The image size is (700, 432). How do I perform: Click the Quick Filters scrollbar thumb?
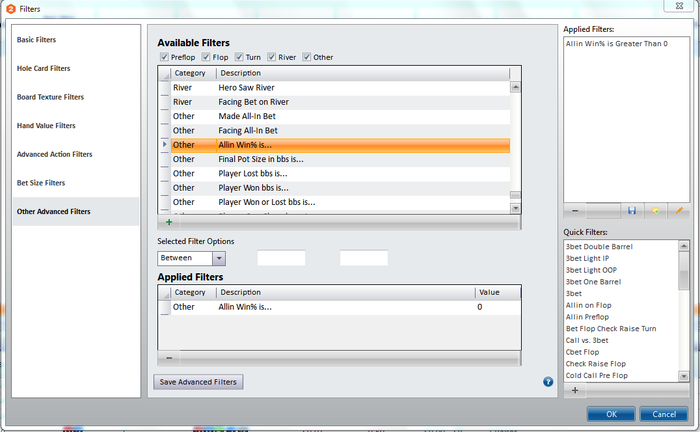(x=684, y=270)
